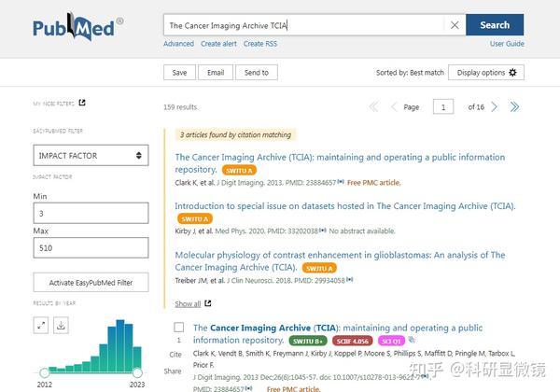This screenshot has width=560, height=392.
Task: Go to next results page arrow
Action: (495, 107)
